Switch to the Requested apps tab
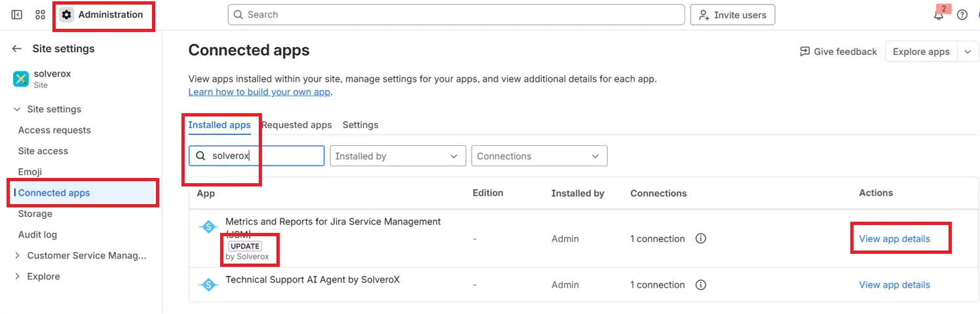 [297, 125]
